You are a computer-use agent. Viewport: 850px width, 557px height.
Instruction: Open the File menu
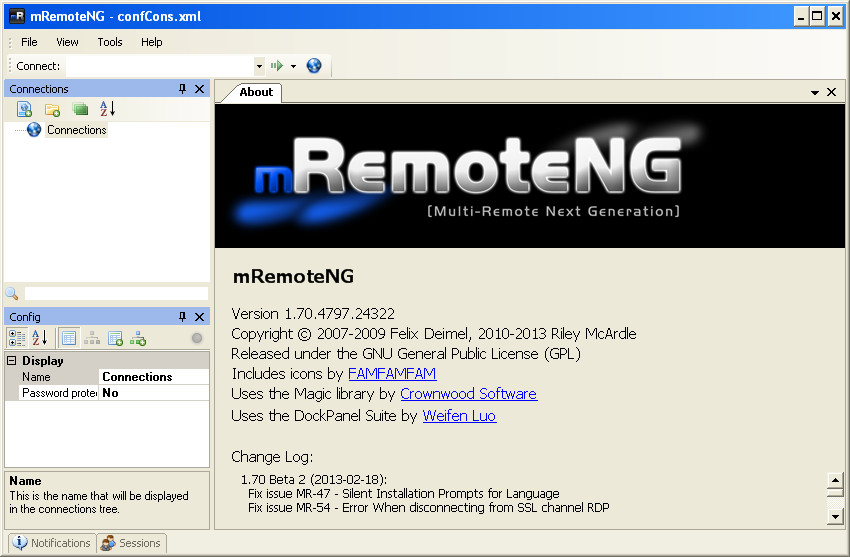tap(29, 42)
